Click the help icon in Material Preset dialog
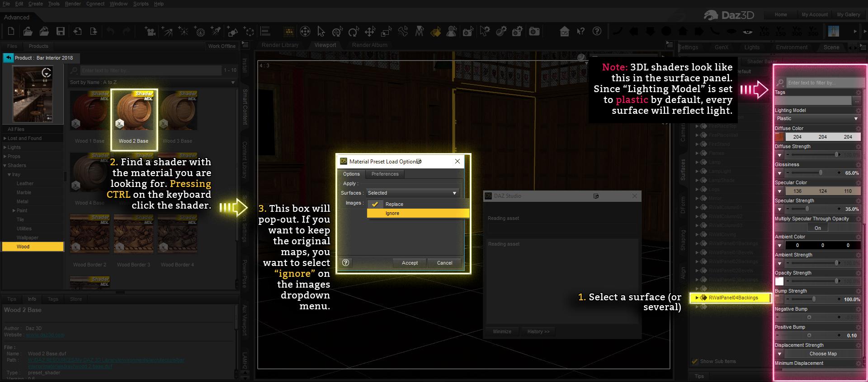 [x=346, y=262]
